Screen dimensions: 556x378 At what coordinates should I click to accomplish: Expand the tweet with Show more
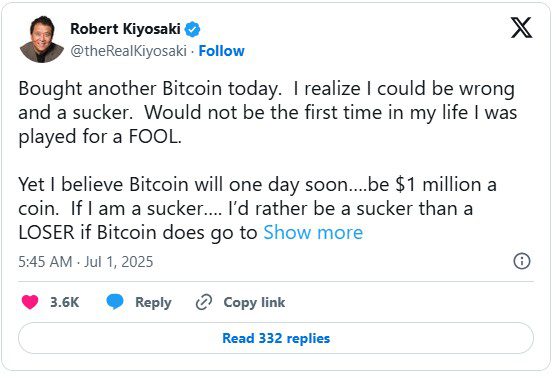tap(313, 233)
